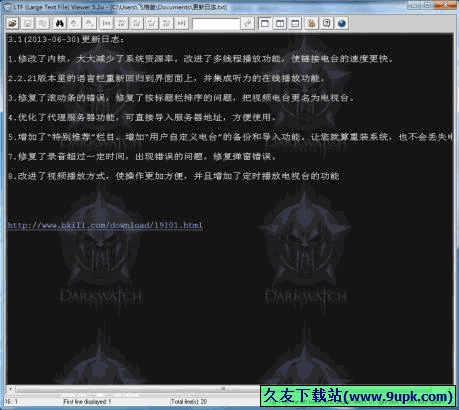459x410 pixels.
Task: Click the find next icon
Action: point(89,23)
